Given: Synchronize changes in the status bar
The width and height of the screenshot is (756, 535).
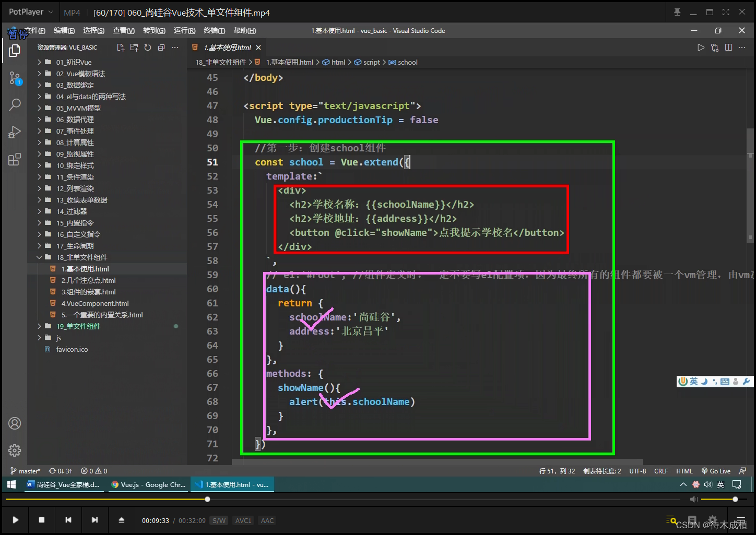Looking at the screenshot, I should pos(61,471).
